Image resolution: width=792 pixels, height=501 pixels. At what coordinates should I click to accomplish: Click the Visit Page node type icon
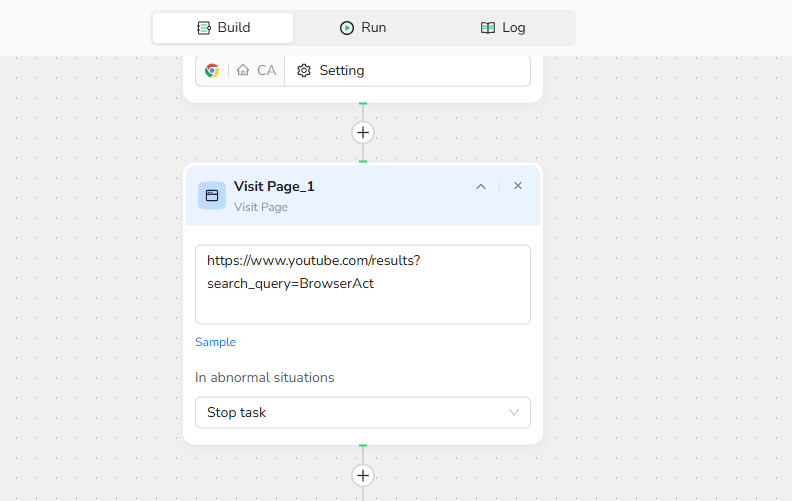pos(212,196)
